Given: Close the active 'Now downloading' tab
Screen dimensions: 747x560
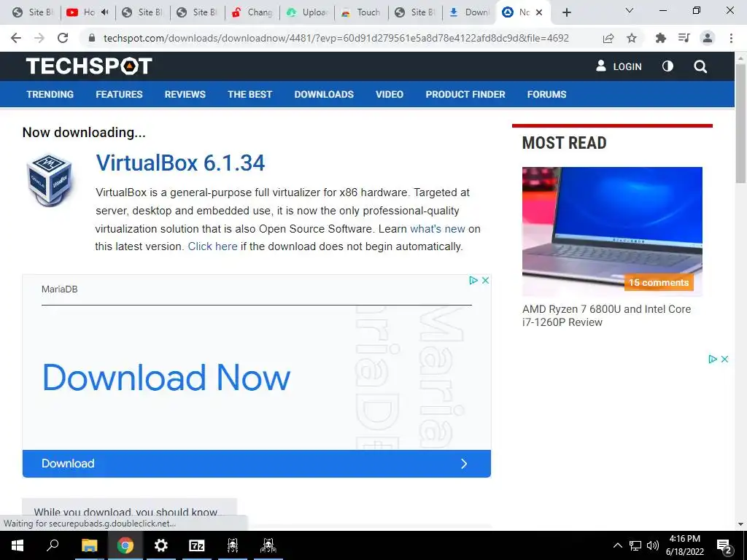Looking at the screenshot, I should (539, 12).
